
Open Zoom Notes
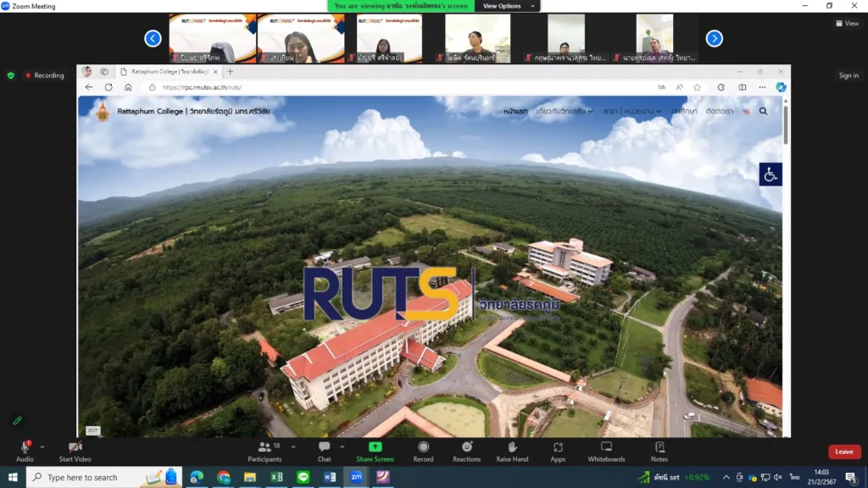tap(659, 451)
